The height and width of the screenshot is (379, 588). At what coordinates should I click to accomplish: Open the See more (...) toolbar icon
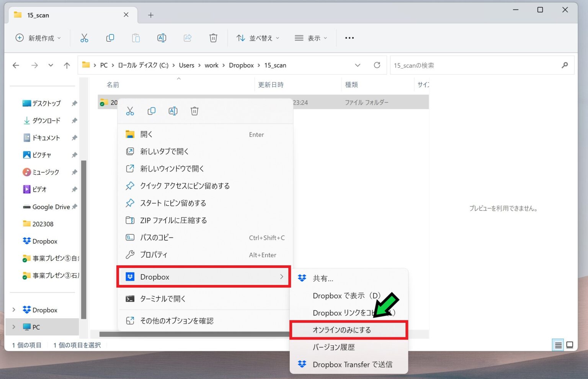(x=349, y=38)
